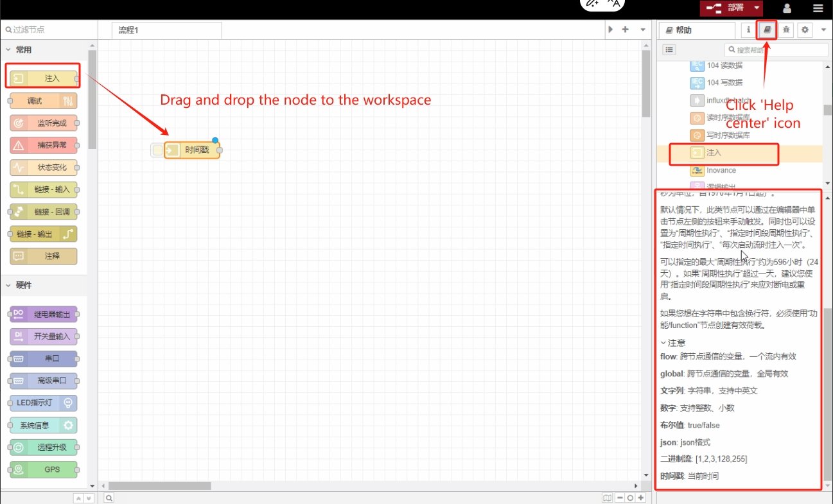Select the 串口 serial port node
The image size is (833, 504).
point(44,358)
